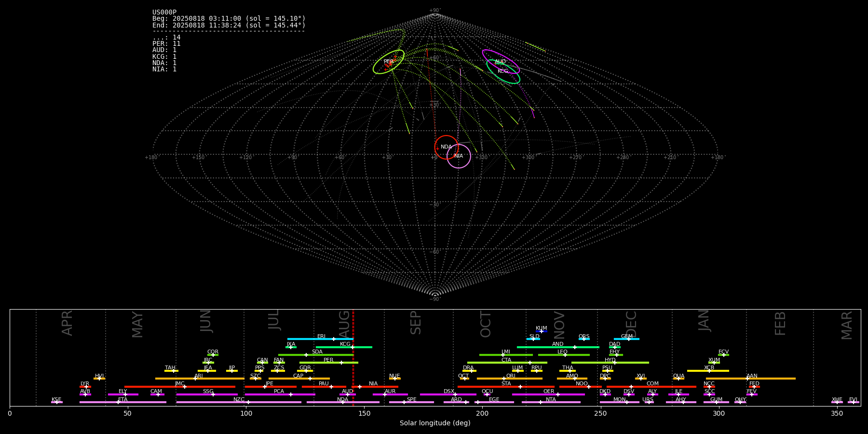Screen dimensions: 868x434
Task: Click the +120 longitude label on map
Action: point(245,158)
